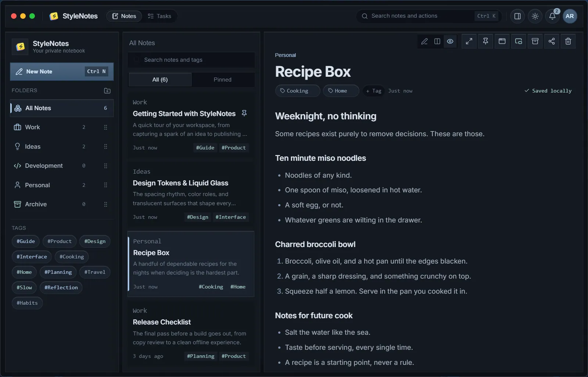This screenshot has width=588, height=377.
Task: Delete the Recipe Box note (trash icon)
Action: click(568, 41)
